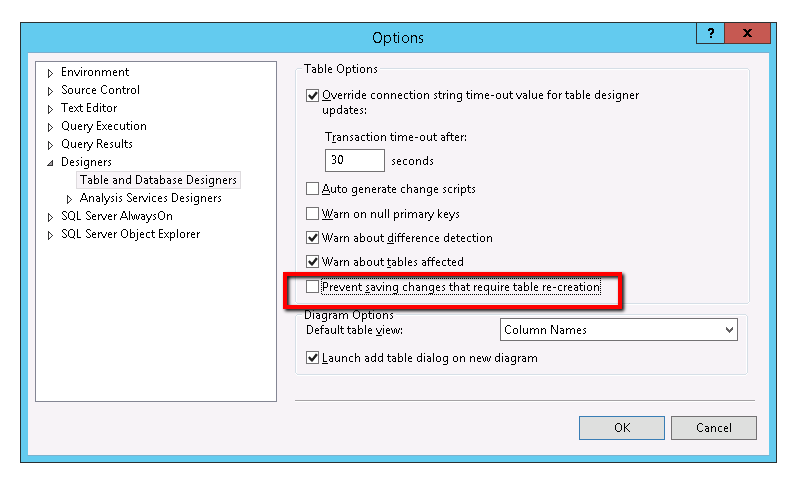The image size is (800, 489).
Task: Expand the Text Editor node arrow
Action: pos(50,109)
